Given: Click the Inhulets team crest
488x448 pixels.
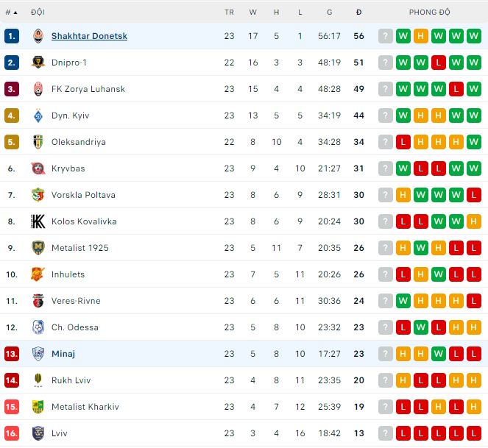Looking at the screenshot, I should click(x=38, y=274).
